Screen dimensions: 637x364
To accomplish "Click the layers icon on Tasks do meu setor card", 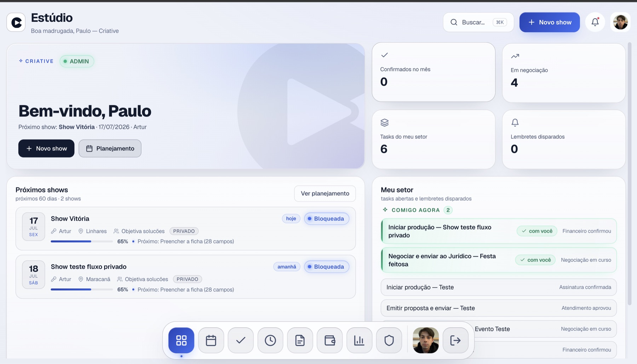I will coord(384,122).
